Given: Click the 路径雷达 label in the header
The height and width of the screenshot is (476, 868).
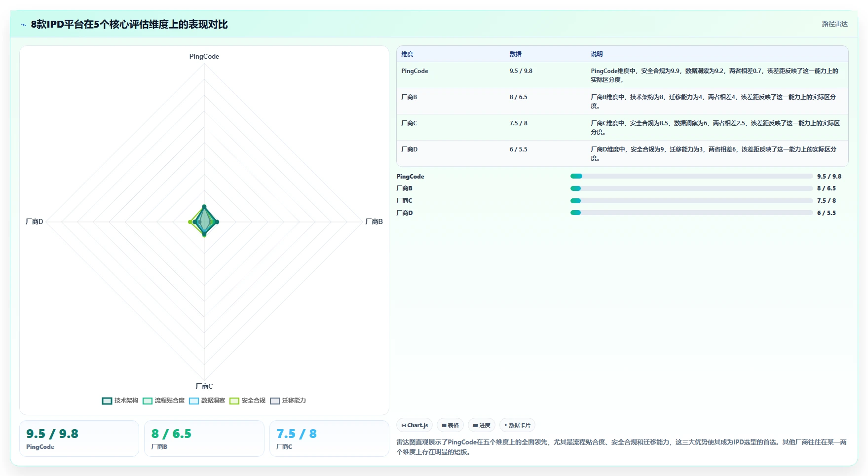Looking at the screenshot, I should coord(834,24).
